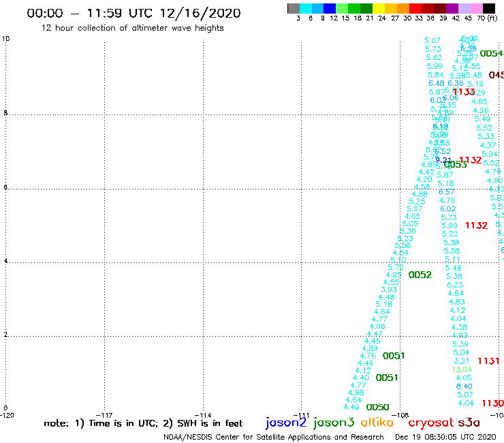Click the blue 9.21 wave height value
Viewport: 504px width, 443px height.
[x=443, y=160]
